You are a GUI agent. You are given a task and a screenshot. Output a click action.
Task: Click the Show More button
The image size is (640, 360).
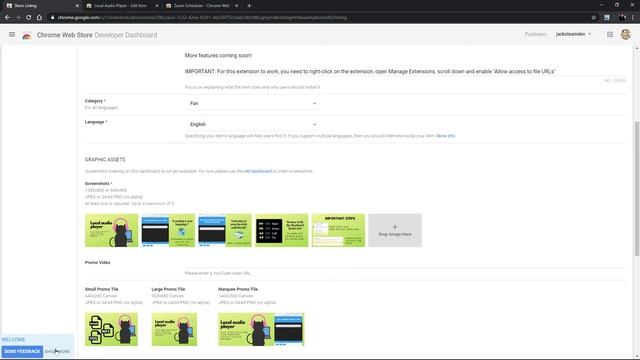click(58, 351)
